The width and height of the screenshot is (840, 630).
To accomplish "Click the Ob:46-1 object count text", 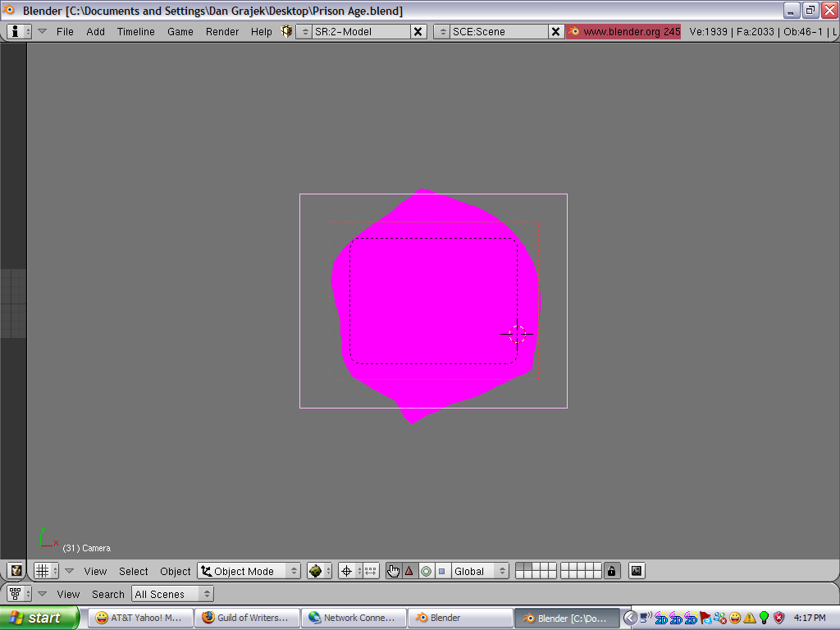I will click(x=803, y=32).
